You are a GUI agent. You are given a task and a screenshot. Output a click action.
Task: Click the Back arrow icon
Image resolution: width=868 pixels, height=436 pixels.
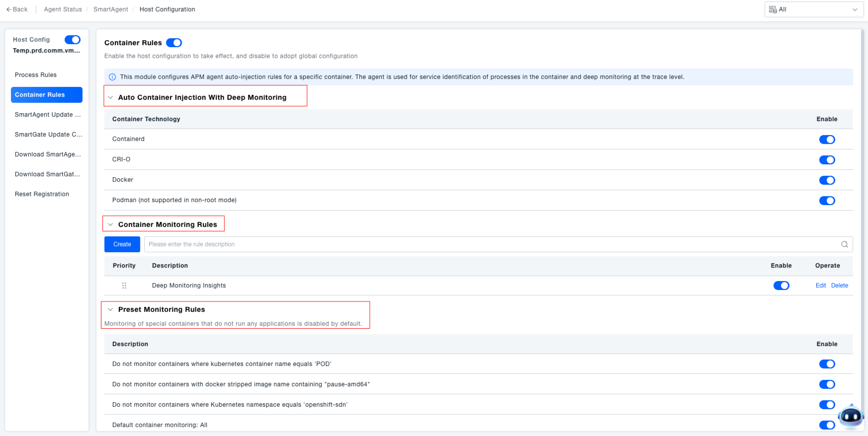pos(8,9)
